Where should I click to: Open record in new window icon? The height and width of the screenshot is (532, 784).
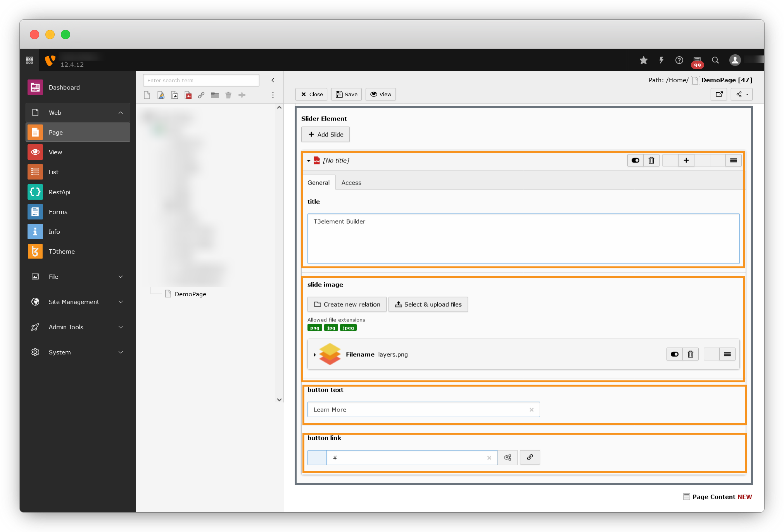719,94
